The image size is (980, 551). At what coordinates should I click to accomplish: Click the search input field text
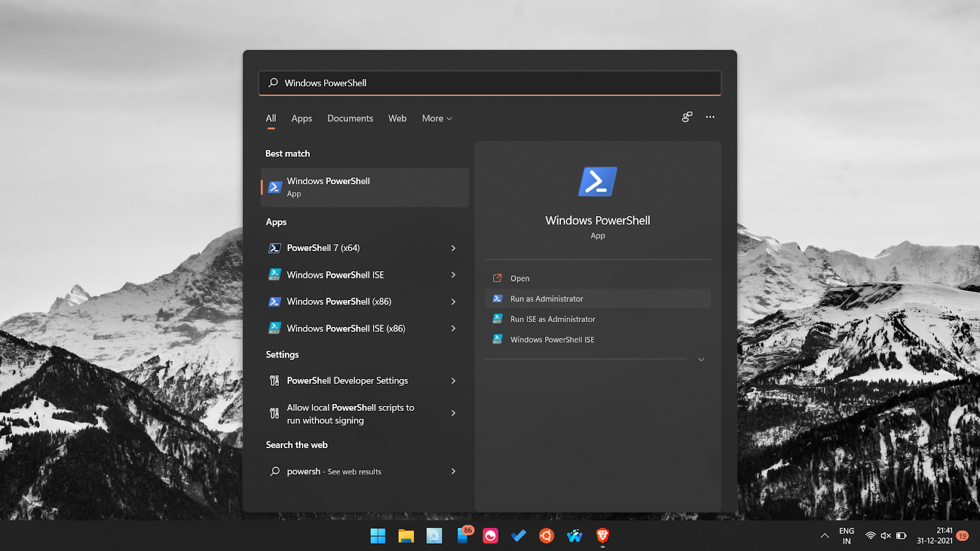(x=325, y=83)
